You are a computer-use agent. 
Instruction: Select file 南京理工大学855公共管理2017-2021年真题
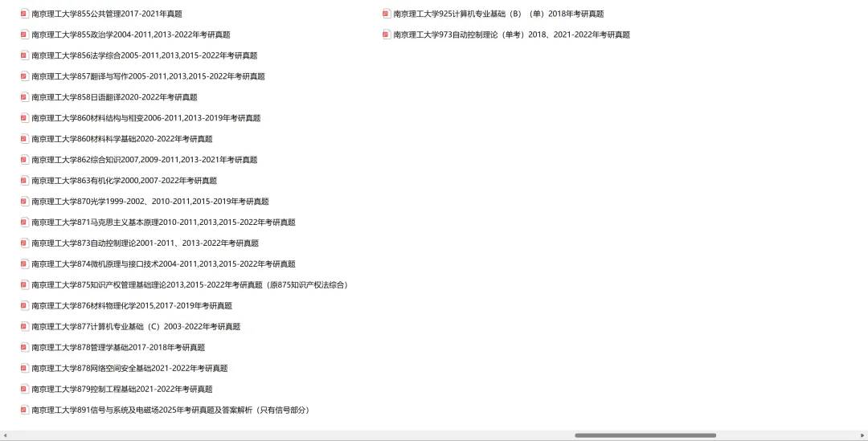point(107,14)
